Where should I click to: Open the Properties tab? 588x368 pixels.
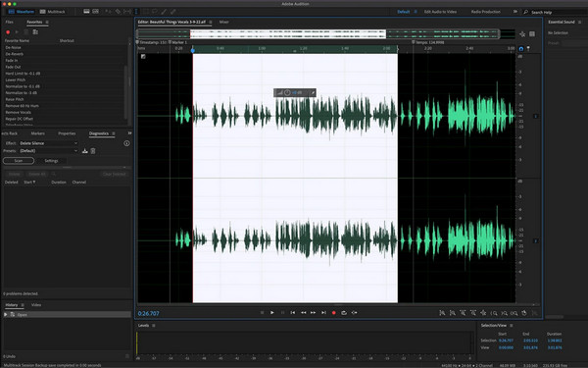pyautogui.click(x=67, y=133)
